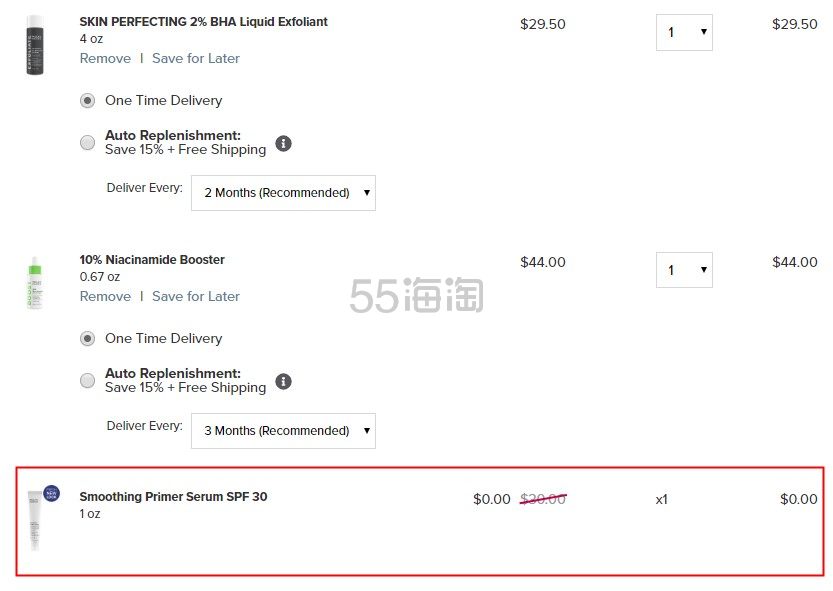Select One Time Delivery for BHA Exfoliant
Image resolution: width=833 pixels, height=591 pixels.
coord(88,100)
